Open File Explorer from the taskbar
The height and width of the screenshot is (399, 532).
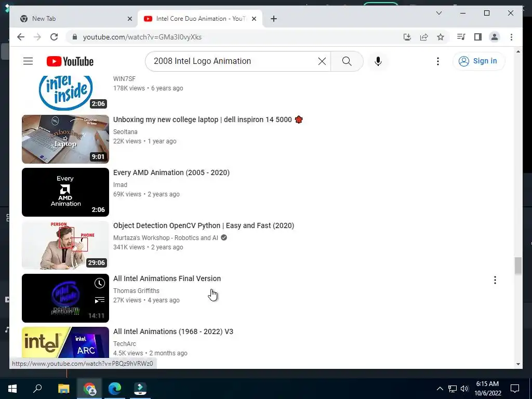click(x=63, y=389)
